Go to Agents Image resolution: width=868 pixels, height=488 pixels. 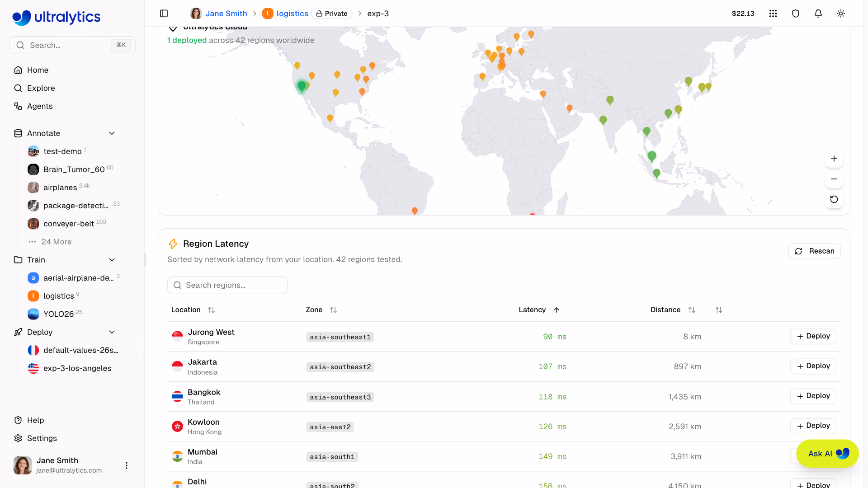pos(40,106)
